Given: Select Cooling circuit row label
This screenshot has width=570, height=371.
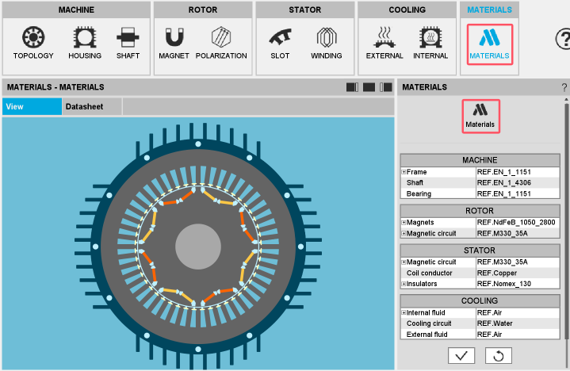Looking at the screenshot, I should pyautogui.click(x=429, y=323).
